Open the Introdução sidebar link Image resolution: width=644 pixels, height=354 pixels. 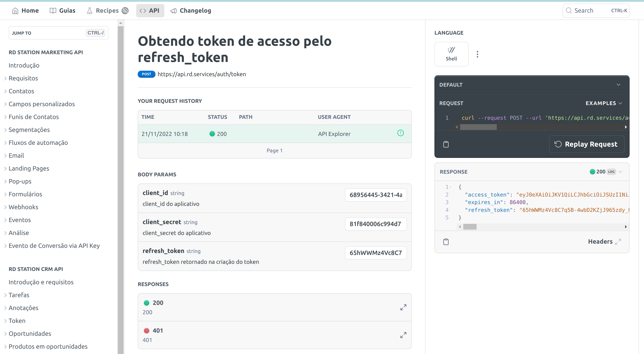click(x=24, y=65)
